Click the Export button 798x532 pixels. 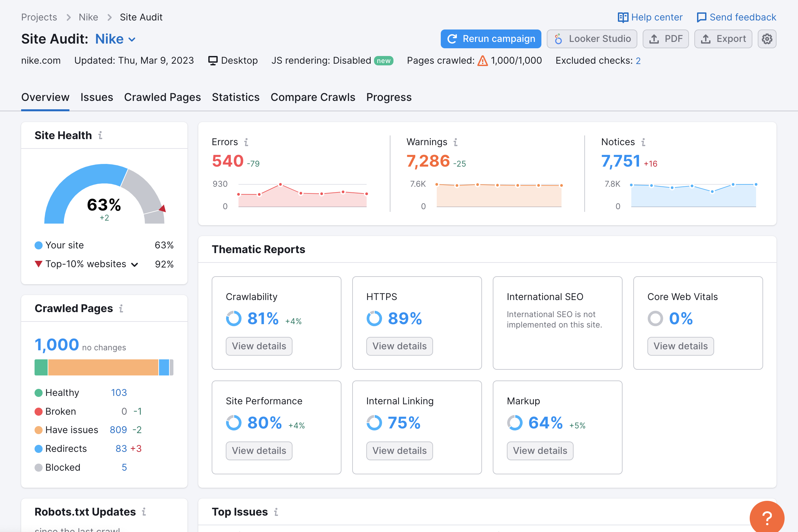click(x=723, y=39)
